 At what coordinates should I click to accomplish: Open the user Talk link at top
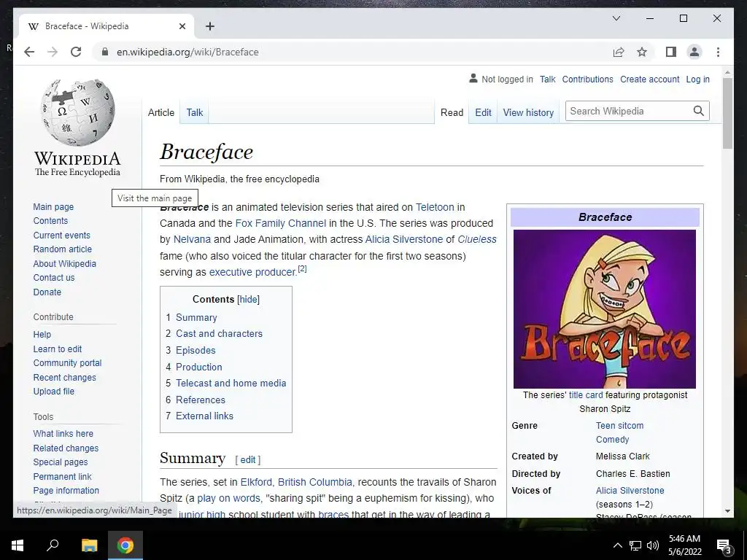(547, 79)
